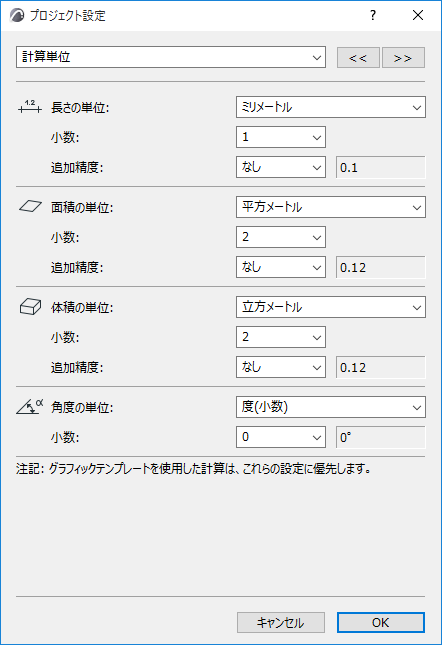Click the 体積の単位: label

pos(82,307)
